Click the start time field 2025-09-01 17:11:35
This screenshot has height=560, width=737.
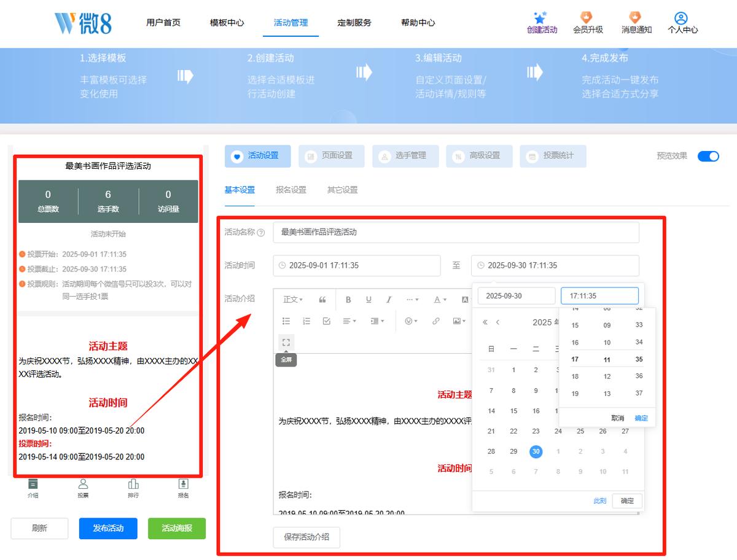click(357, 266)
